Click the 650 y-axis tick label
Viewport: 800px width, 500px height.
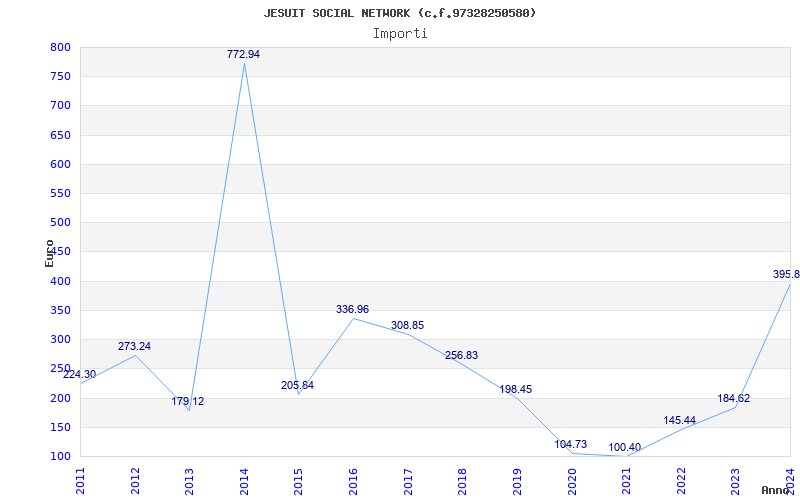(60, 135)
